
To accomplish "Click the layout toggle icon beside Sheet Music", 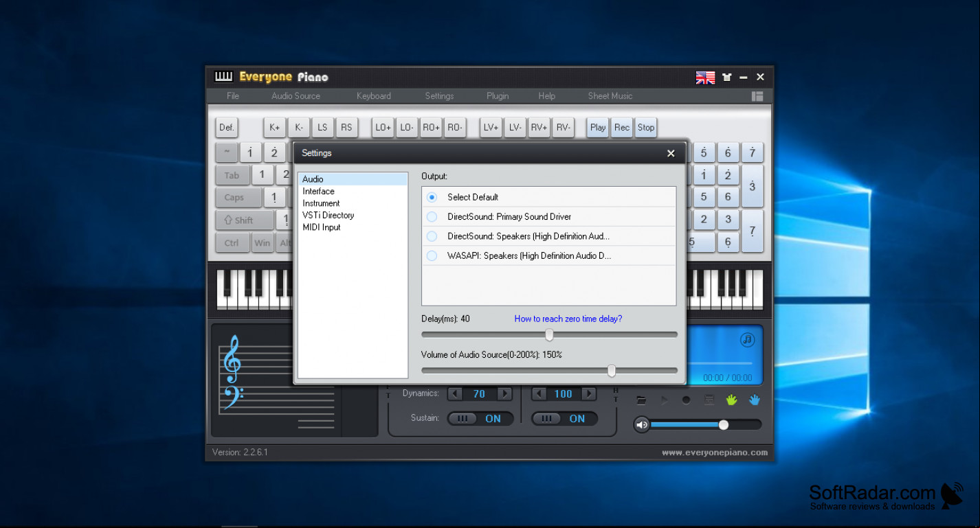I will coord(757,96).
